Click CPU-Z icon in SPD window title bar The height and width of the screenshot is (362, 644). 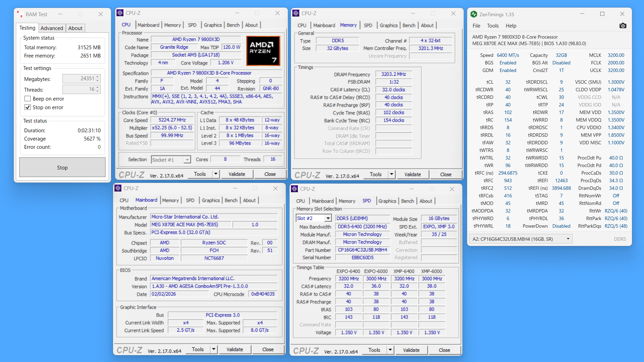tap(294, 189)
